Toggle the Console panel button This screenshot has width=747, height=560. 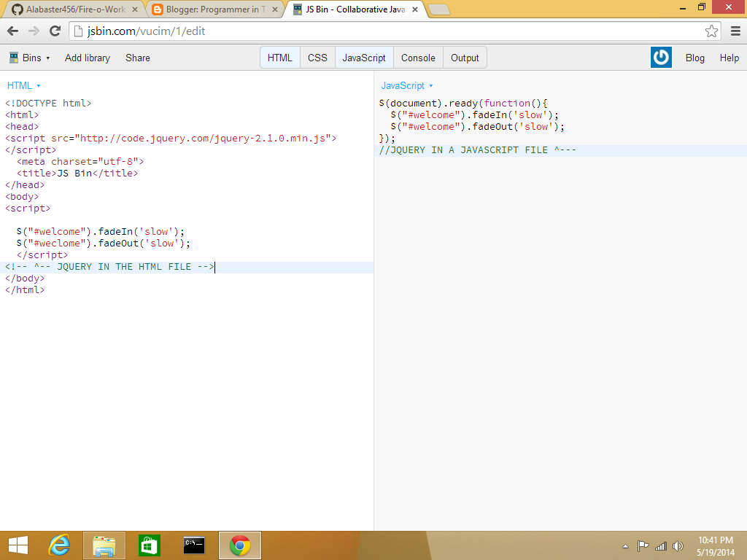[418, 58]
